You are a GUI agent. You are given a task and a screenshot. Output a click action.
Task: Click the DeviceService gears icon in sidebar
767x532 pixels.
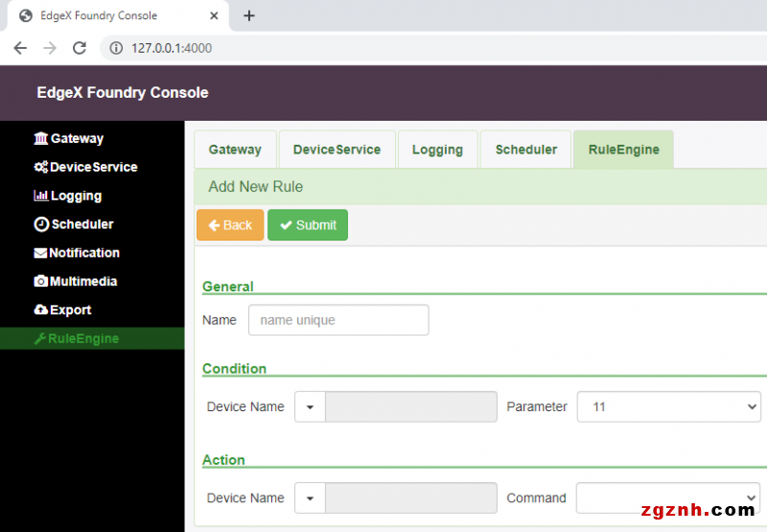(x=40, y=167)
